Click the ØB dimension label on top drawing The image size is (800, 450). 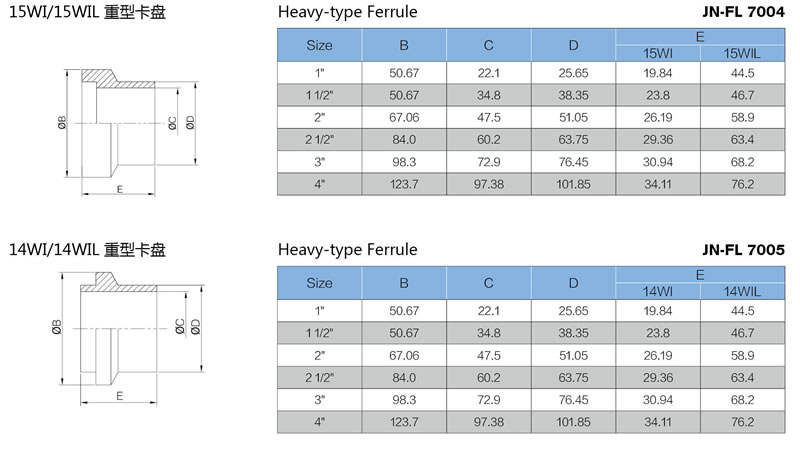click(62, 122)
